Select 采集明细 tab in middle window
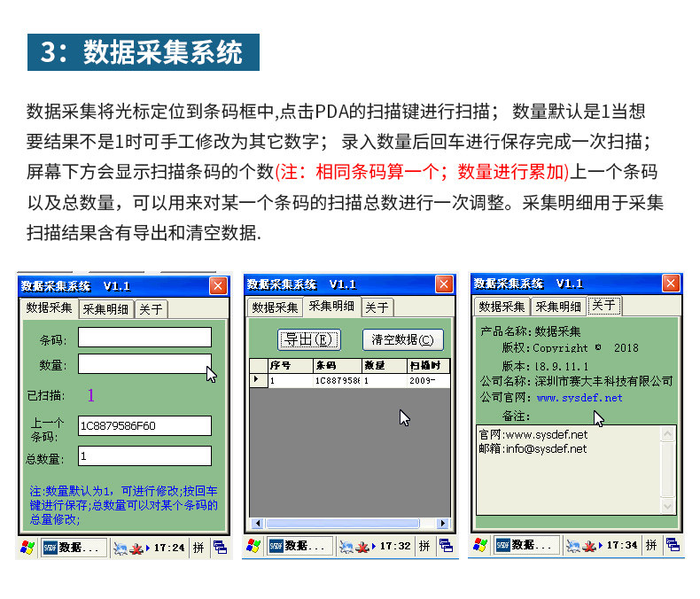 [x=331, y=307]
